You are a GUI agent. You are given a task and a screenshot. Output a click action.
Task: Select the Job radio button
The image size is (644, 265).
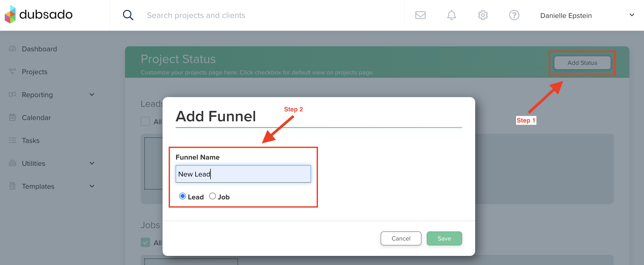tap(212, 196)
